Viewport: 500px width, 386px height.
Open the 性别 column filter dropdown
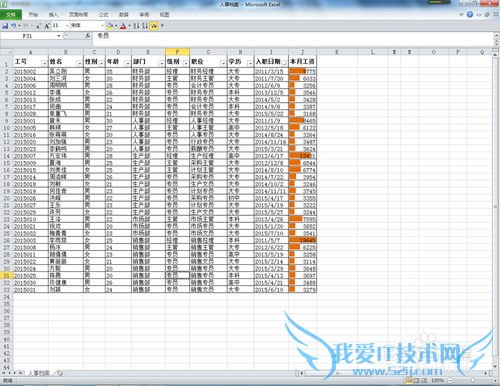point(101,63)
